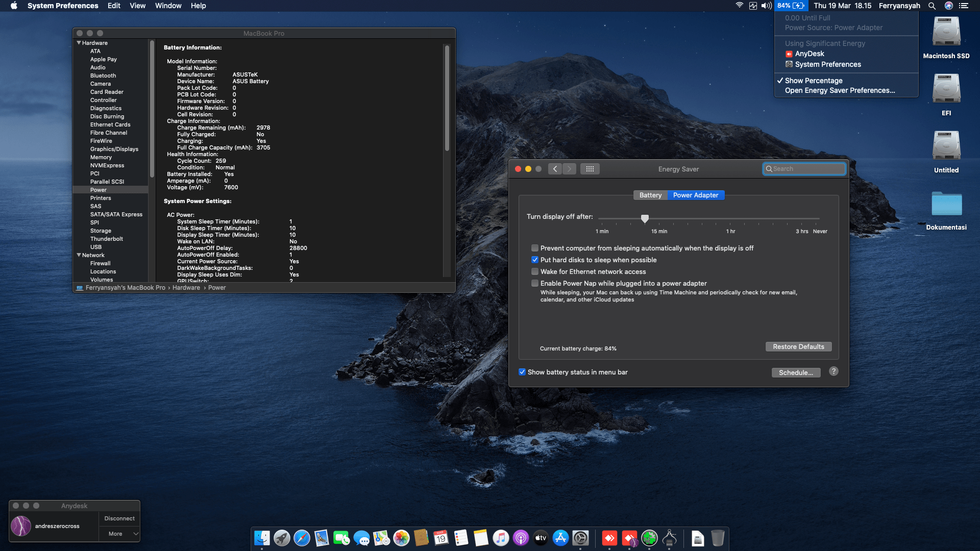
Task: Open the Window menu
Action: click(x=168, y=6)
